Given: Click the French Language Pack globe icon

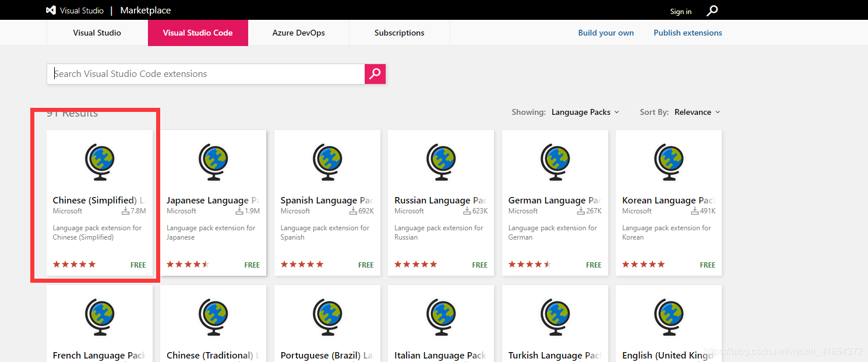Looking at the screenshot, I should [100, 317].
